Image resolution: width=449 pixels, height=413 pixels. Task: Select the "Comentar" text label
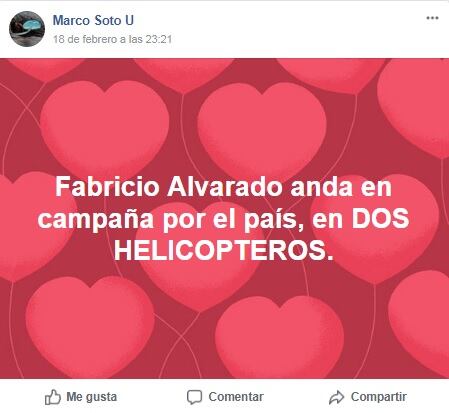(236, 397)
